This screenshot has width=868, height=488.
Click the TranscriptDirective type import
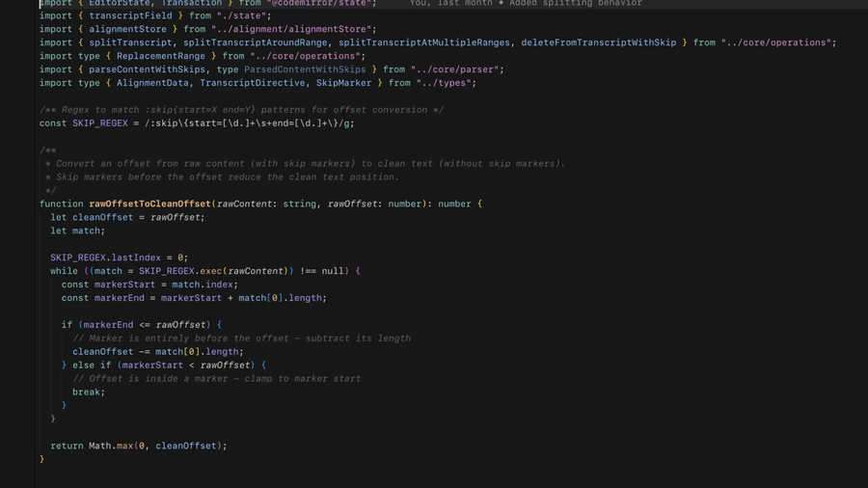point(255,83)
